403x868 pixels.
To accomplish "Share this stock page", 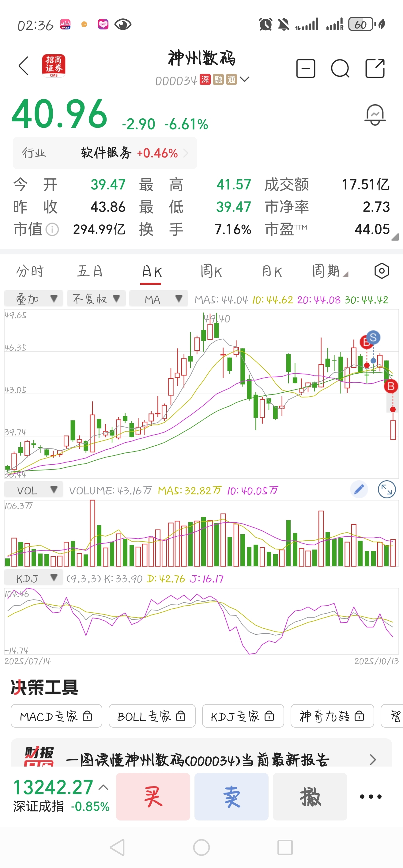I will [x=375, y=68].
